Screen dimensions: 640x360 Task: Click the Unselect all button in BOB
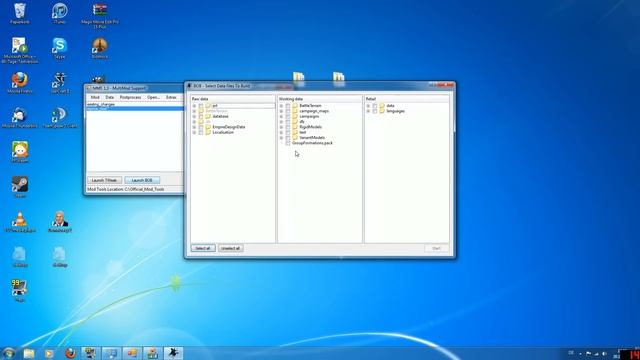pos(231,248)
